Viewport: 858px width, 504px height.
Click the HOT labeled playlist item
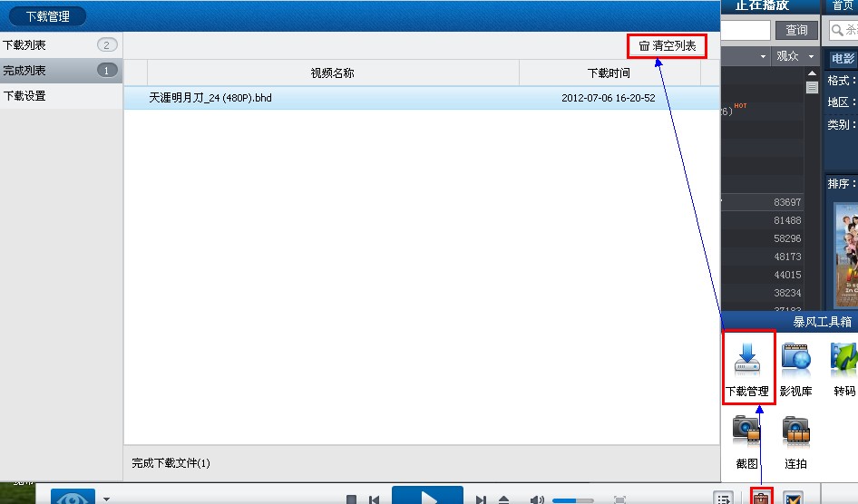pyautogui.click(x=763, y=110)
